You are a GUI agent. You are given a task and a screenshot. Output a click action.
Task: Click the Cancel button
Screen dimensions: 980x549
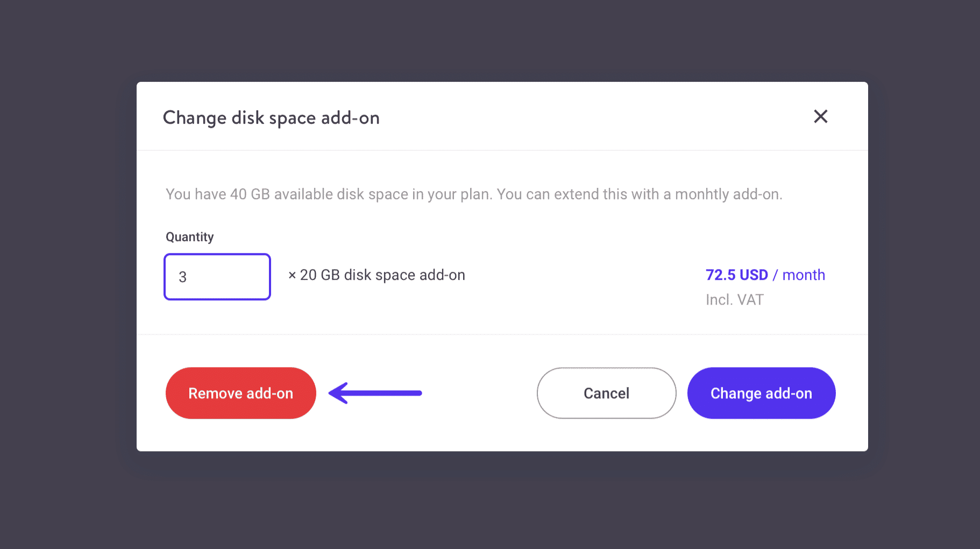(606, 393)
